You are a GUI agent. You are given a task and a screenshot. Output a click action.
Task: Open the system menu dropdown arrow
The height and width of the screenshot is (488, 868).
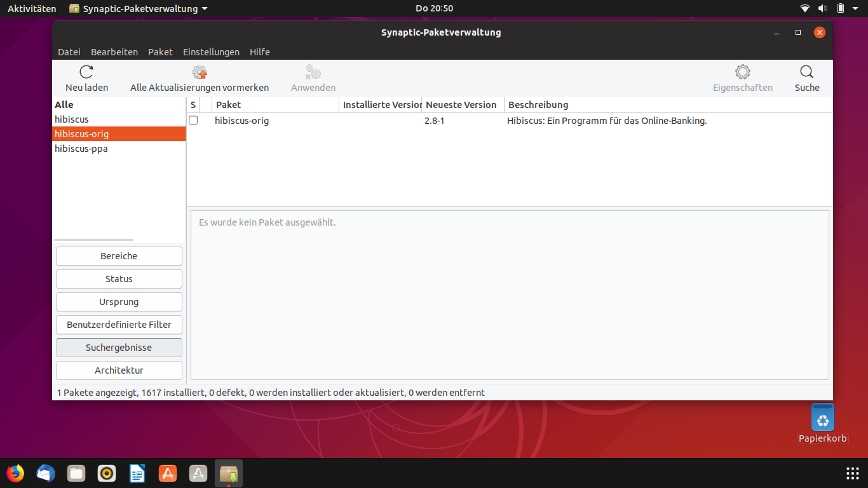coord(857,9)
